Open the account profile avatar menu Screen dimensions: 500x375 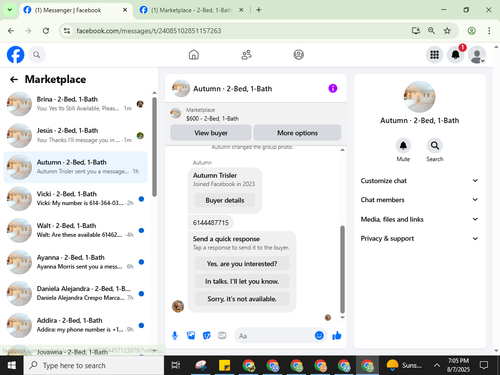click(477, 55)
